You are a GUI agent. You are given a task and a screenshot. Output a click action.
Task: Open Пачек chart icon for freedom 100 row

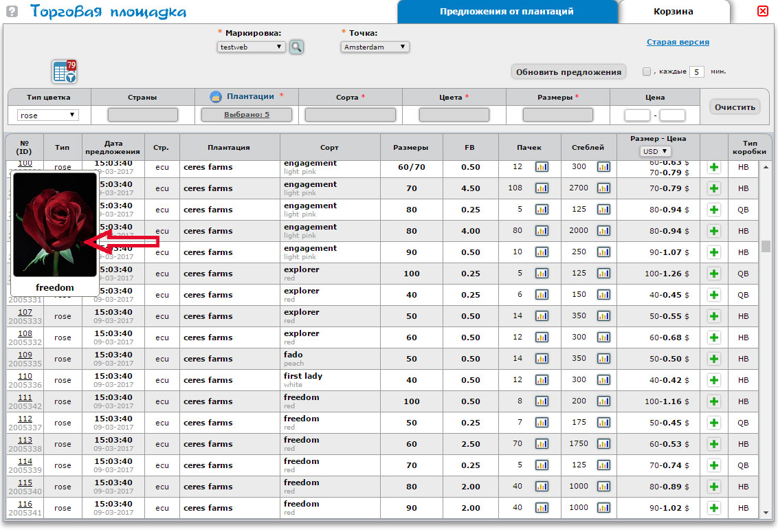pyautogui.click(x=542, y=401)
